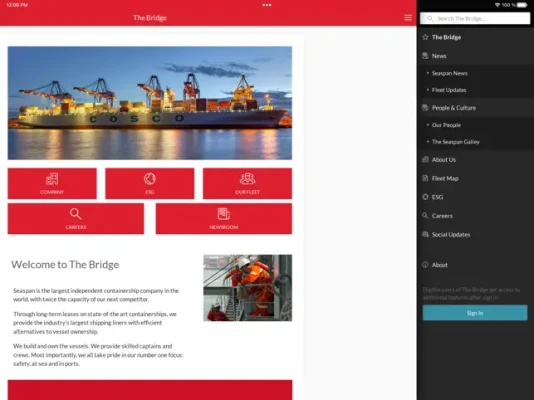Open the hamburger menu icon
The height and width of the screenshot is (400, 534).
(x=408, y=18)
